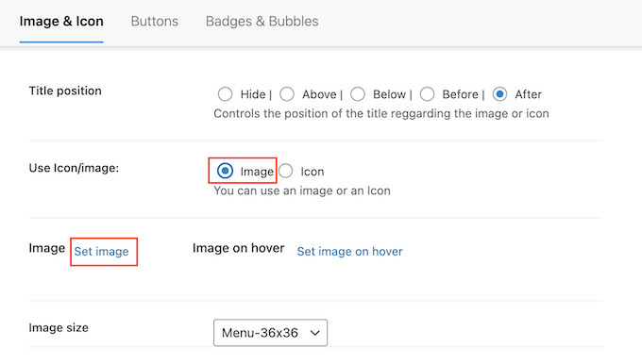Image resolution: width=642 pixels, height=364 pixels.
Task: Click 'You can use an image or an Icon' text
Action: (302, 191)
